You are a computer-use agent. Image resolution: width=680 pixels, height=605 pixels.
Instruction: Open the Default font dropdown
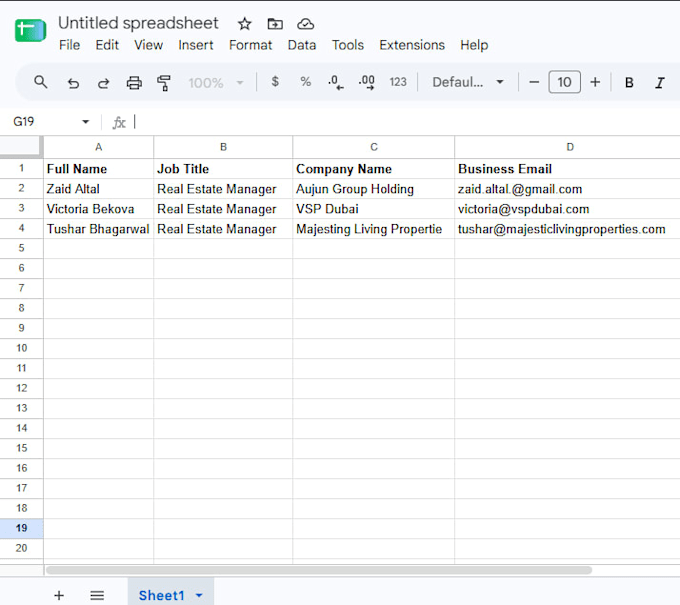click(x=468, y=82)
